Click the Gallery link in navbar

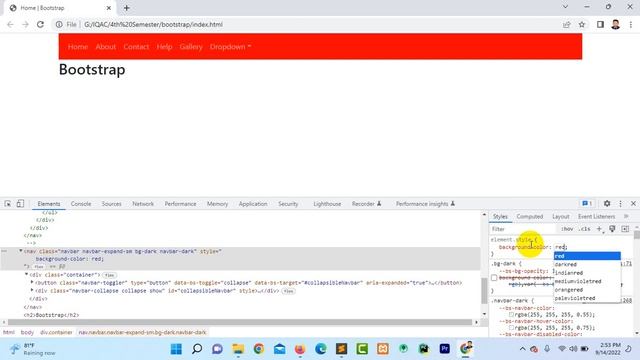coord(191,47)
